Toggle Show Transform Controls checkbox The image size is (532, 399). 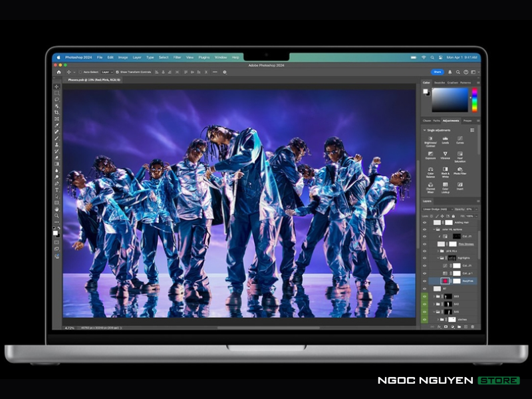117,72
